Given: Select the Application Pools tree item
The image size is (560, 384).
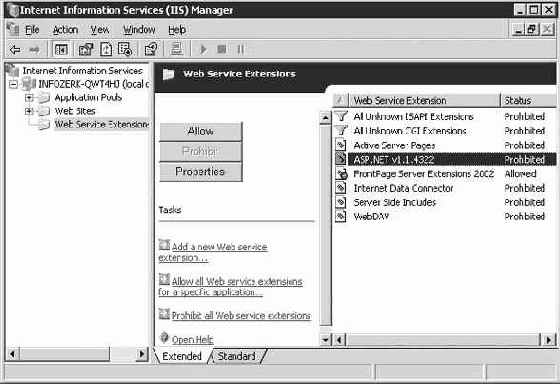Looking at the screenshot, I should [88, 98].
